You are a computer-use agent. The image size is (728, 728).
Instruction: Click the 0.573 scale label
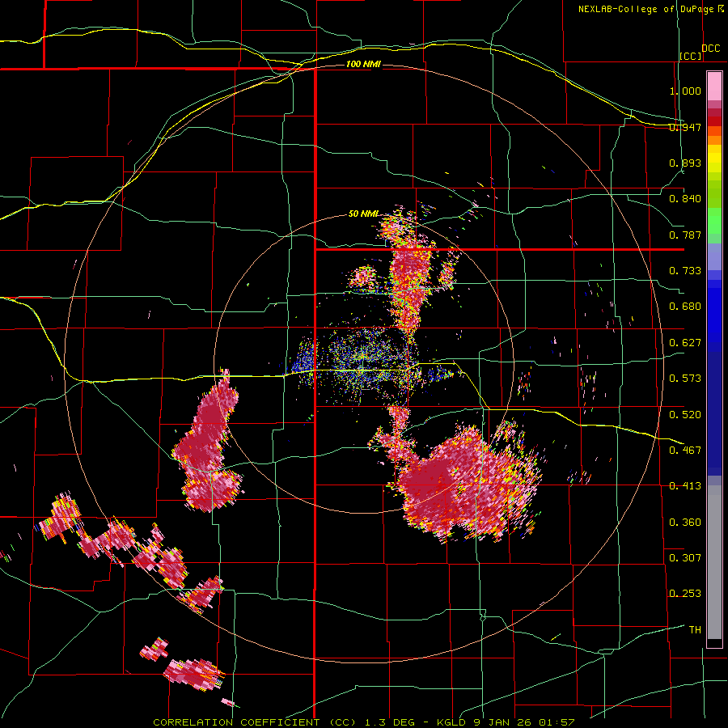pos(685,379)
